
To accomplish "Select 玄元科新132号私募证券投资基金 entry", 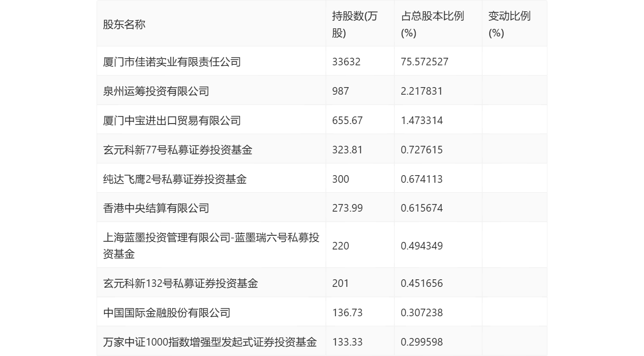I will 180,283.
